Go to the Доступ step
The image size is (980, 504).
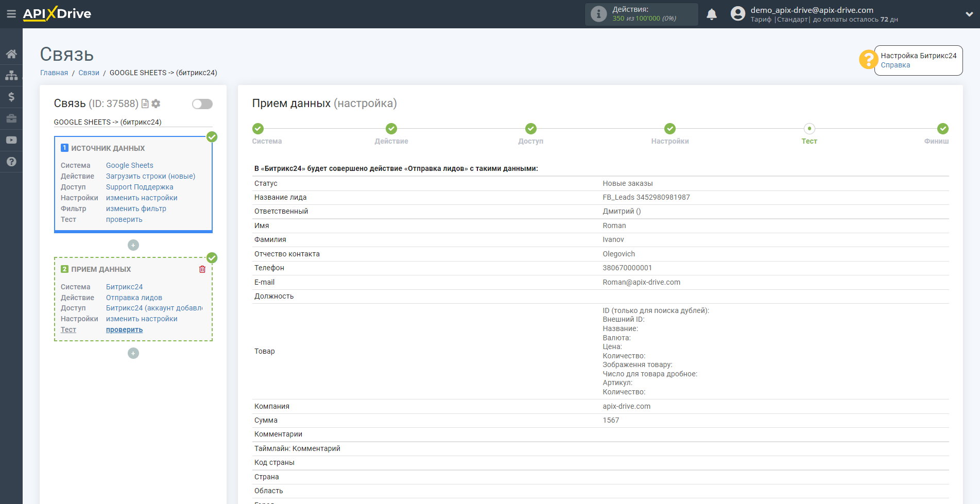point(531,129)
